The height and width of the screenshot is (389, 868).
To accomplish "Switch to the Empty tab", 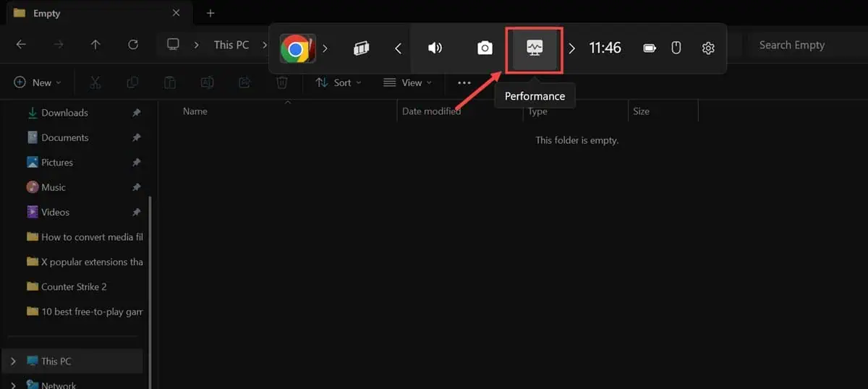I will click(99, 13).
